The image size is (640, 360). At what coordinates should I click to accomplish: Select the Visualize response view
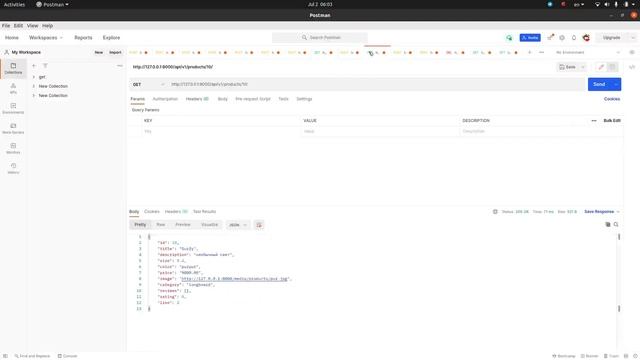tap(209, 225)
